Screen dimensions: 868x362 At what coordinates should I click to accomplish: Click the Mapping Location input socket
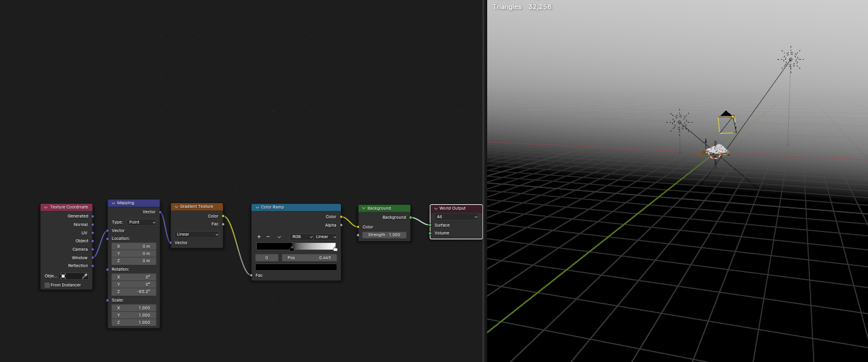tap(108, 239)
